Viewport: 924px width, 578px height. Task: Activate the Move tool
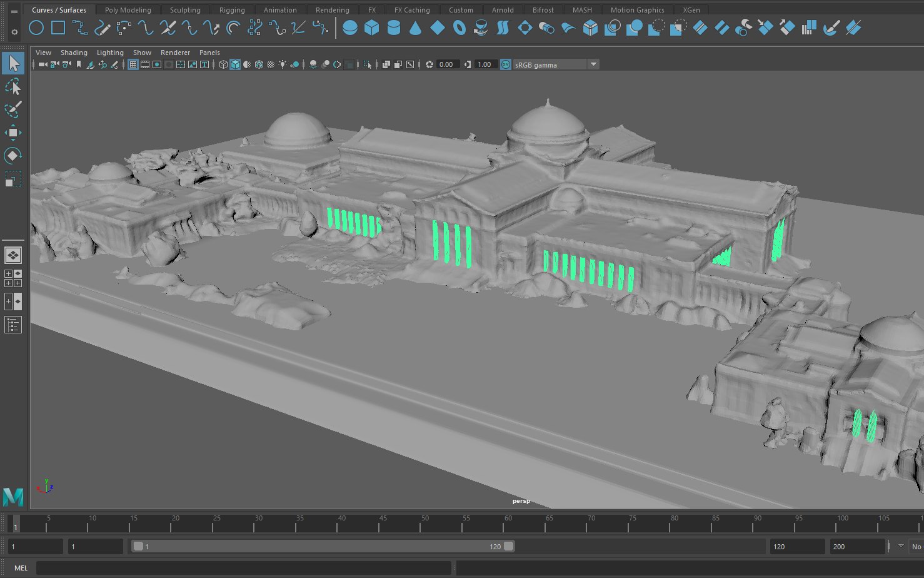click(13, 133)
